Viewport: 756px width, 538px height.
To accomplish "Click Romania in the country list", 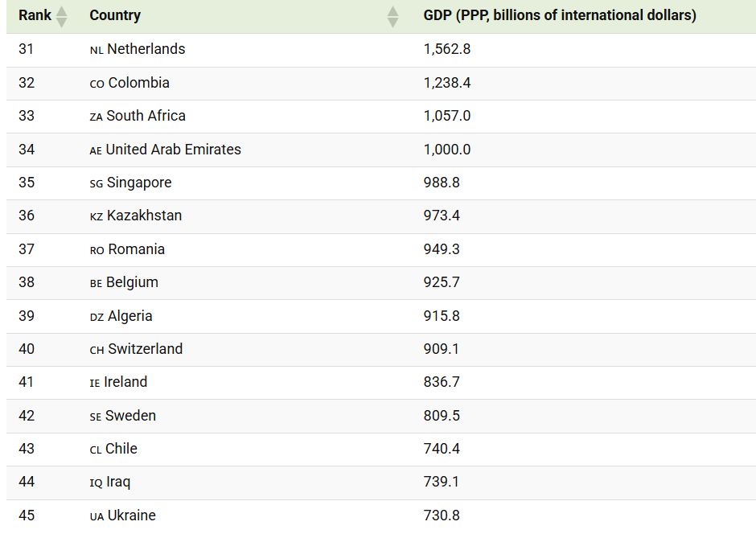I will click(x=136, y=249).
